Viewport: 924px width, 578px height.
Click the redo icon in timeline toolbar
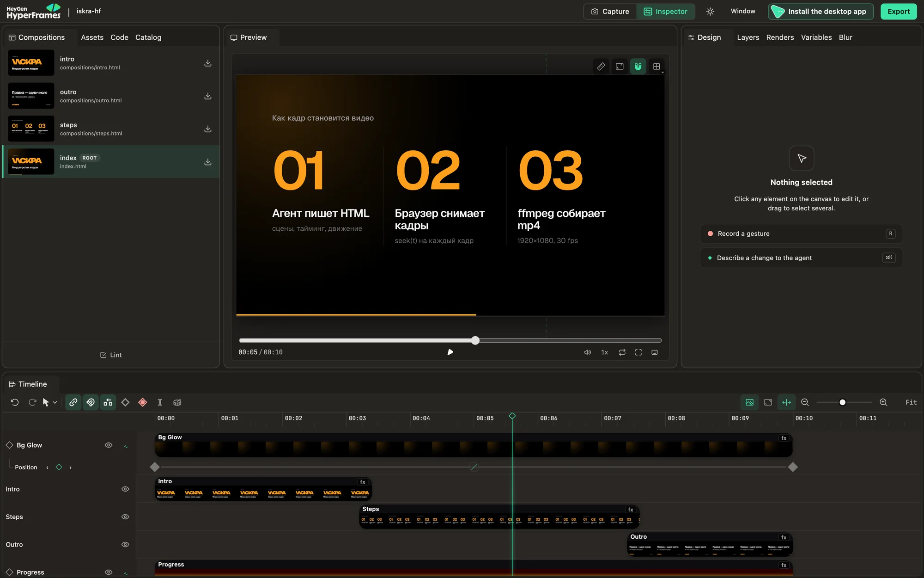[x=32, y=402]
